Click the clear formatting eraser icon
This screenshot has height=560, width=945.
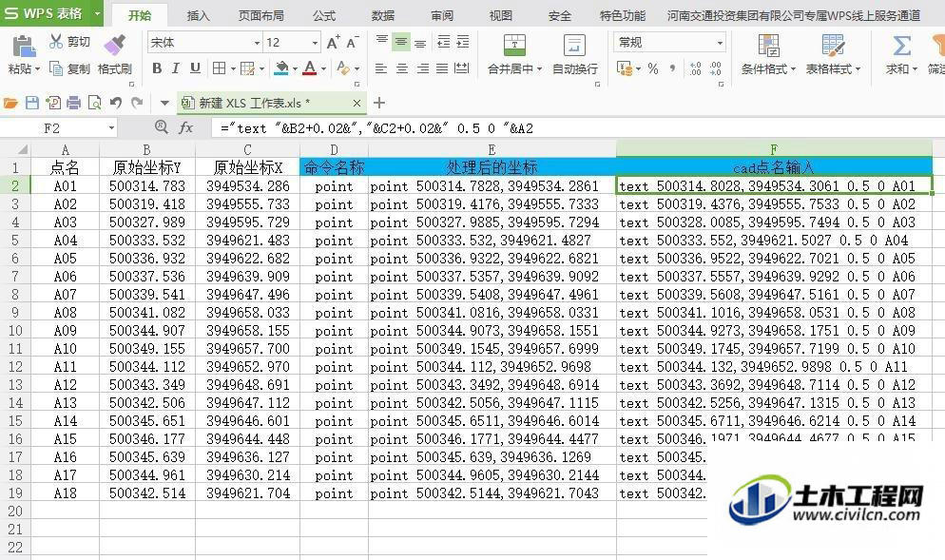coord(343,68)
